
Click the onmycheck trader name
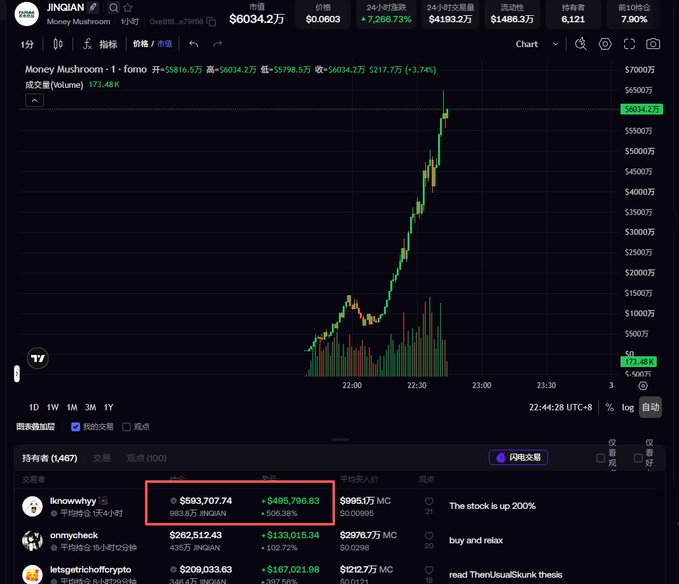tap(74, 535)
